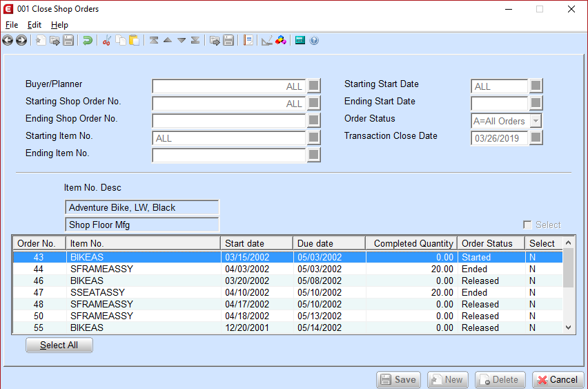Open Starting Shop Order No. lookup button
This screenshot has height=389, width=588.
[x=314, y=103]
